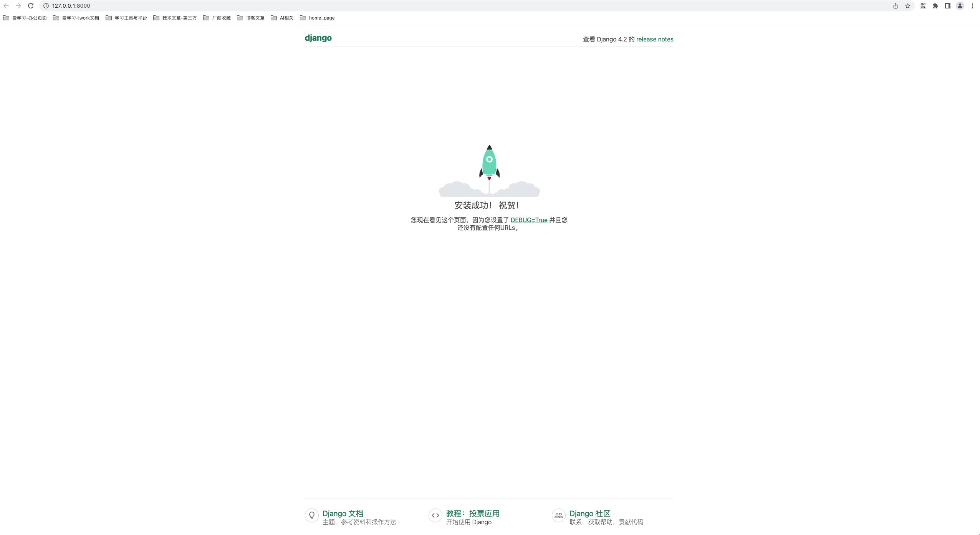Click the people icon beside Django 社区

tap(559, 515)
